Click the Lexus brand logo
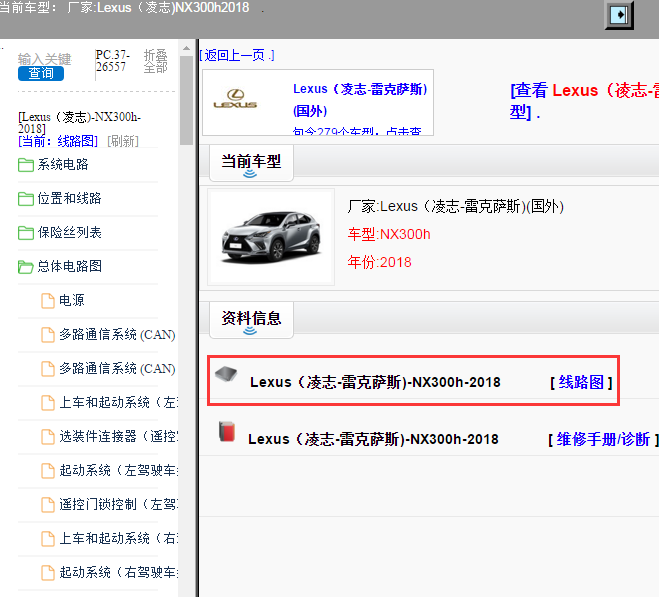This screenshot has width=659, height=597. click(235, 99)
